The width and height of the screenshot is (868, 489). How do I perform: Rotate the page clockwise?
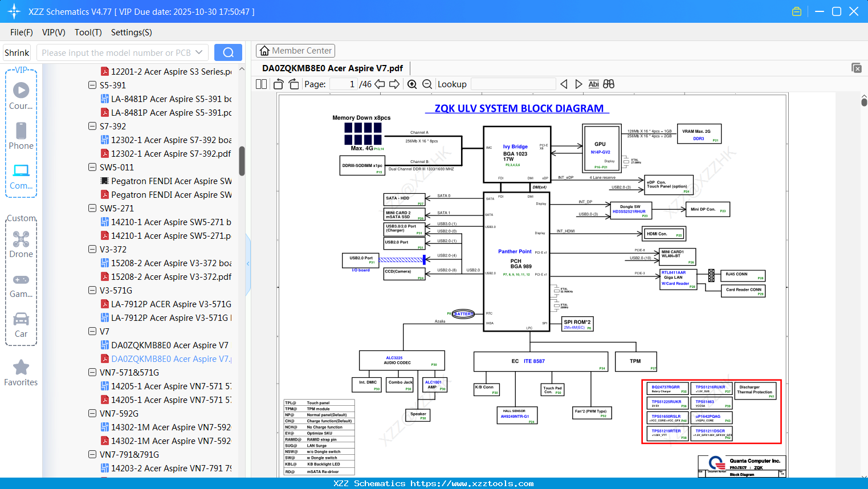click(294, 84)
